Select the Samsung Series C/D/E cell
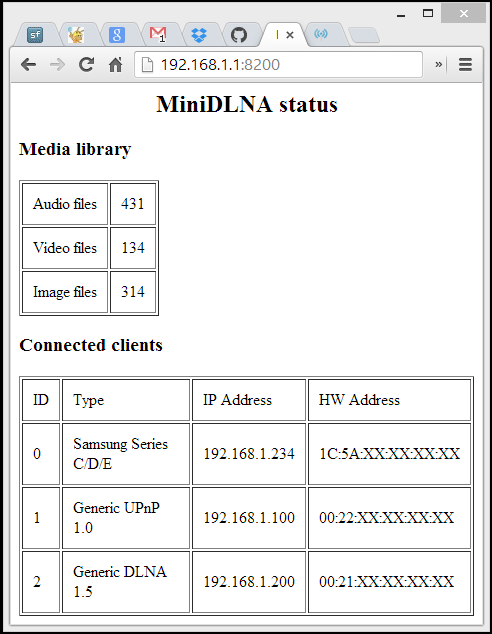Image resolution: width=492 pixels, height=634 pixels. [x=126, y=454]
